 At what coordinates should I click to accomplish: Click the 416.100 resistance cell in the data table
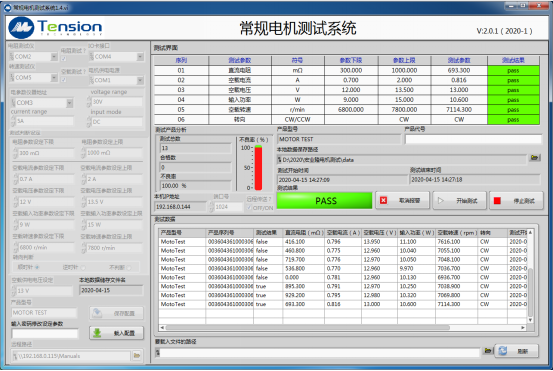304,242
